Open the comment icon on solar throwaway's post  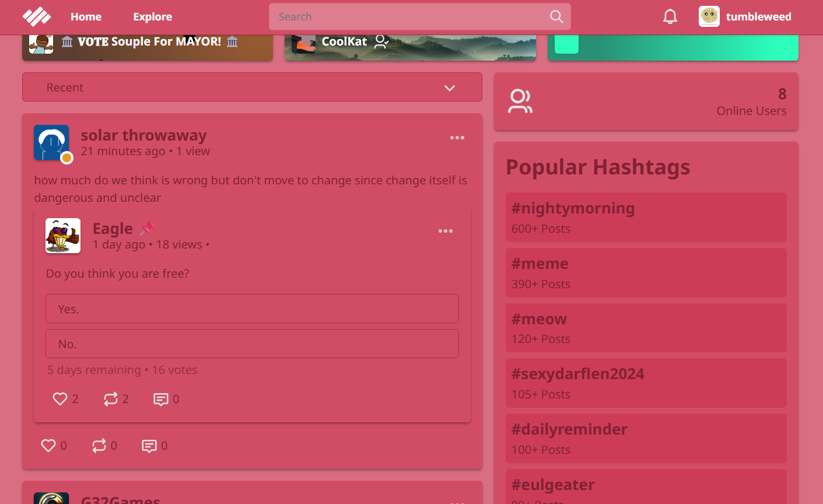(149, 446)
